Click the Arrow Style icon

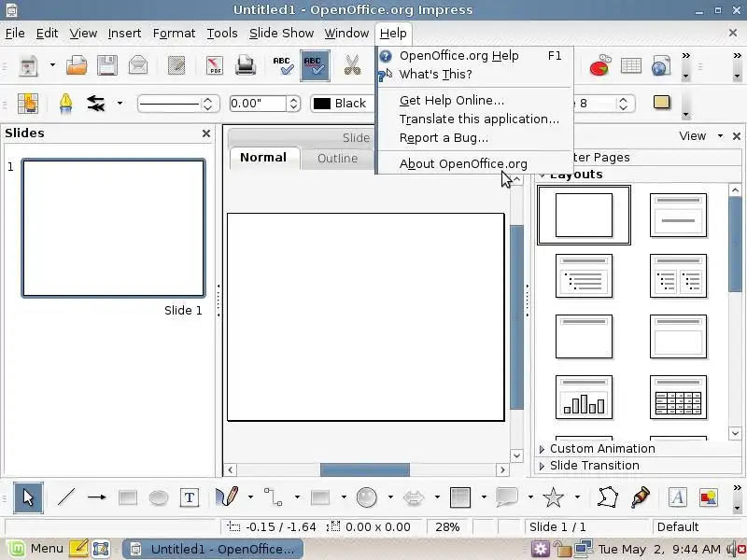[96, 104]
